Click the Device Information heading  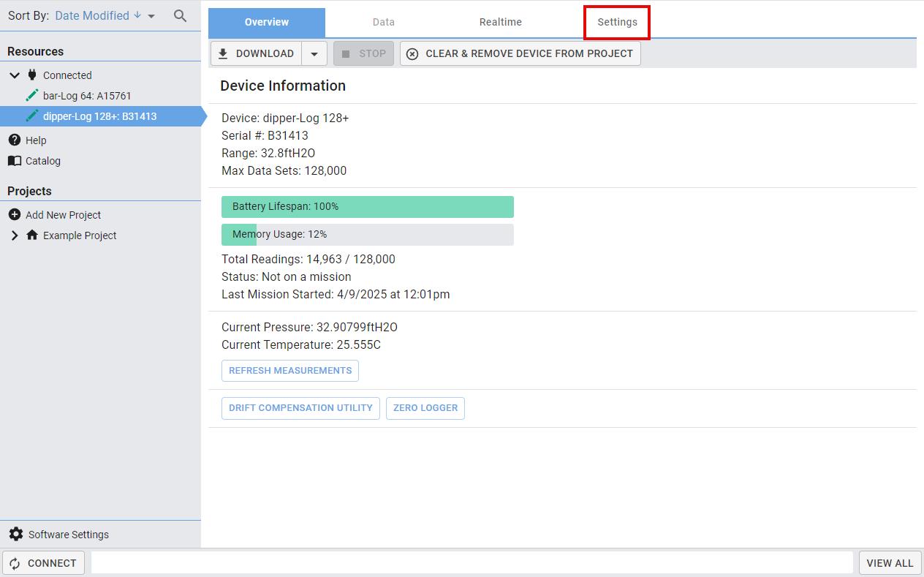[x=283, y=86]
